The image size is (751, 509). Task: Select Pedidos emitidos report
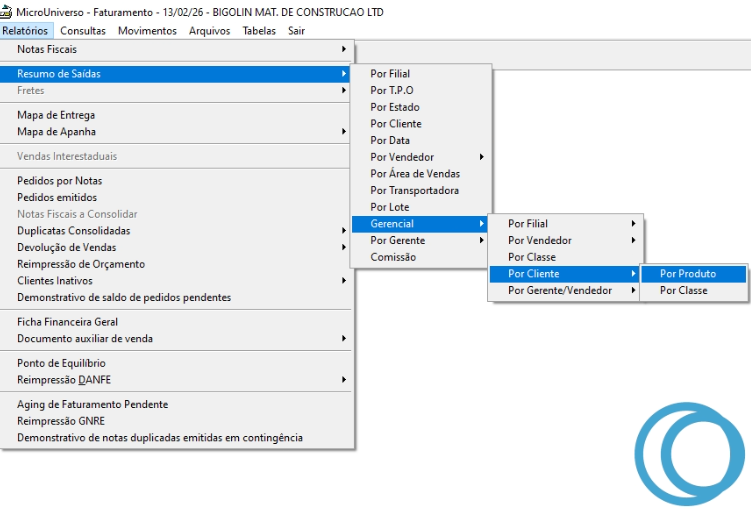[57, 197]
